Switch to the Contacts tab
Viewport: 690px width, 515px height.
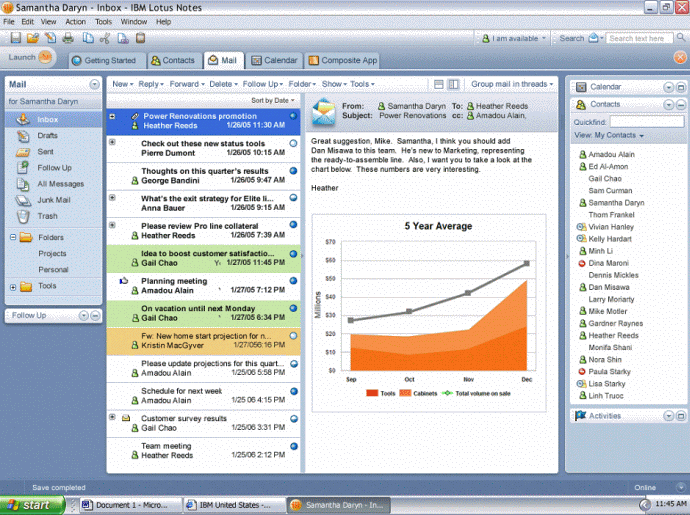pyautogui.click(x=173, y=60)
